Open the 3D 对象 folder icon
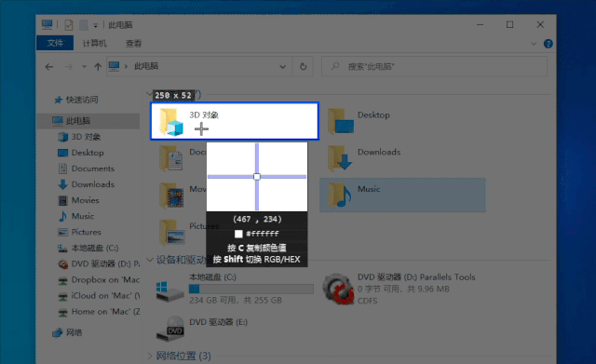The width and height of the screenshot is (596, 364). [x=171, y=122]
